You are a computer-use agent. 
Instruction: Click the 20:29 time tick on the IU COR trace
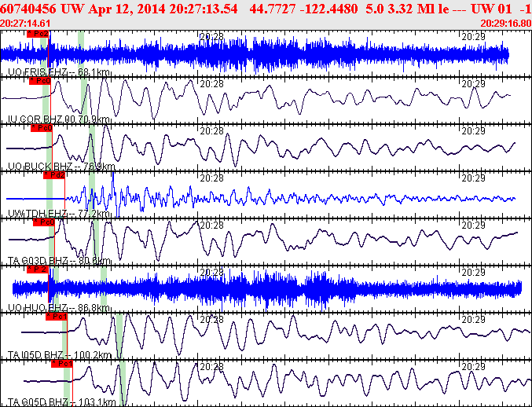click(x=473, y=83)
